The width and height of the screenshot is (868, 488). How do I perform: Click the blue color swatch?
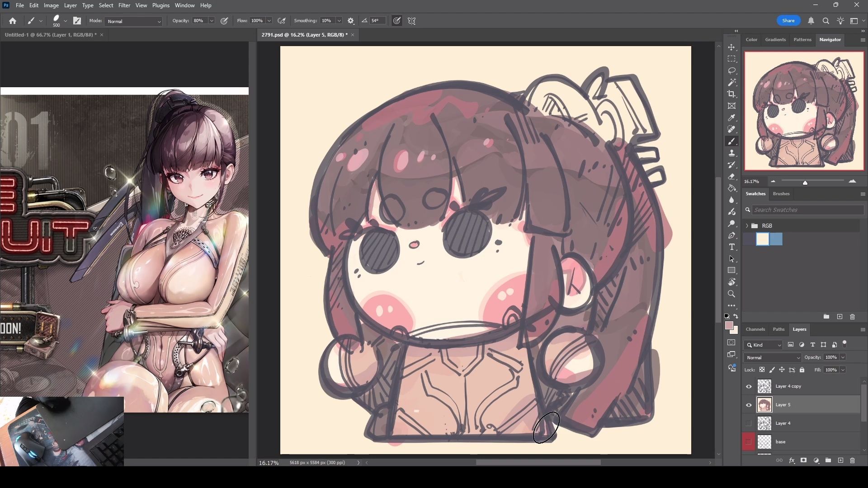coord(776,239)
